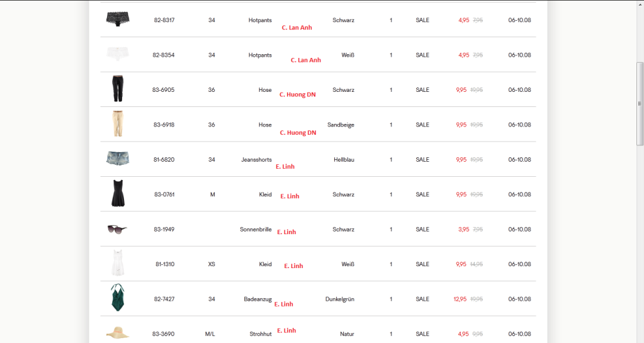Click the Jeansshorts product name

pyautogui.click(x=256, y=160)
